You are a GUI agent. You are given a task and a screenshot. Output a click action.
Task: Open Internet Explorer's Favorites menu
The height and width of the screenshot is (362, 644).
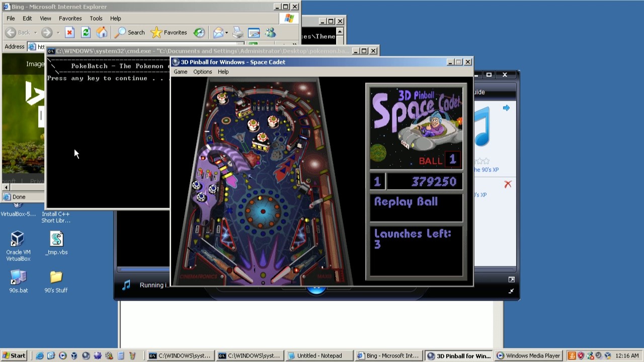coord(70,18)
